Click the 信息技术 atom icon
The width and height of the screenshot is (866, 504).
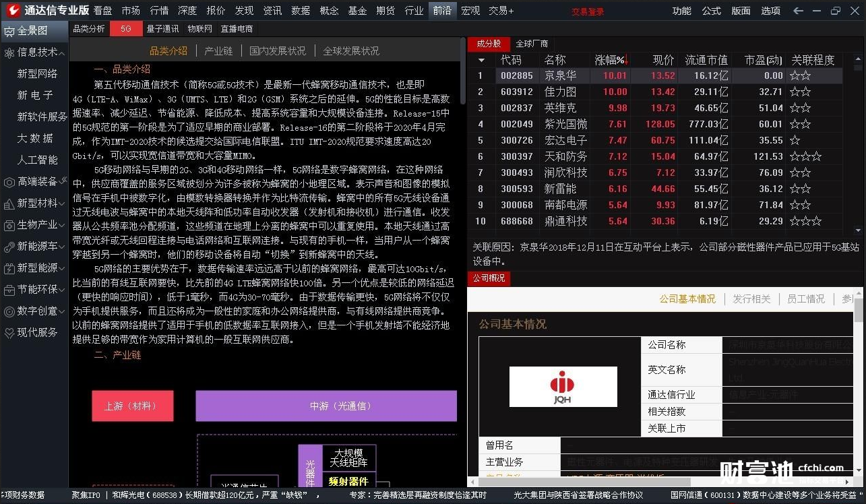[9, 53]
